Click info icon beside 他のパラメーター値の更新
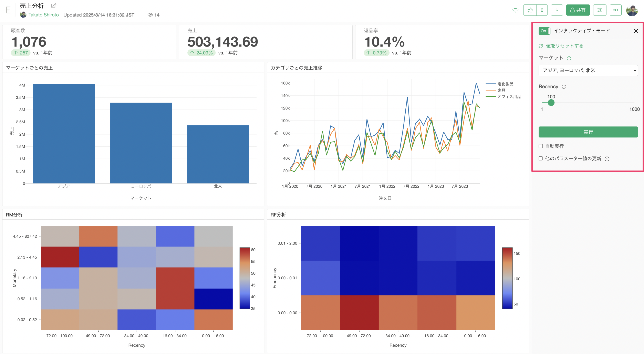The width and height of the screenshot is (644, 354). 607,159
